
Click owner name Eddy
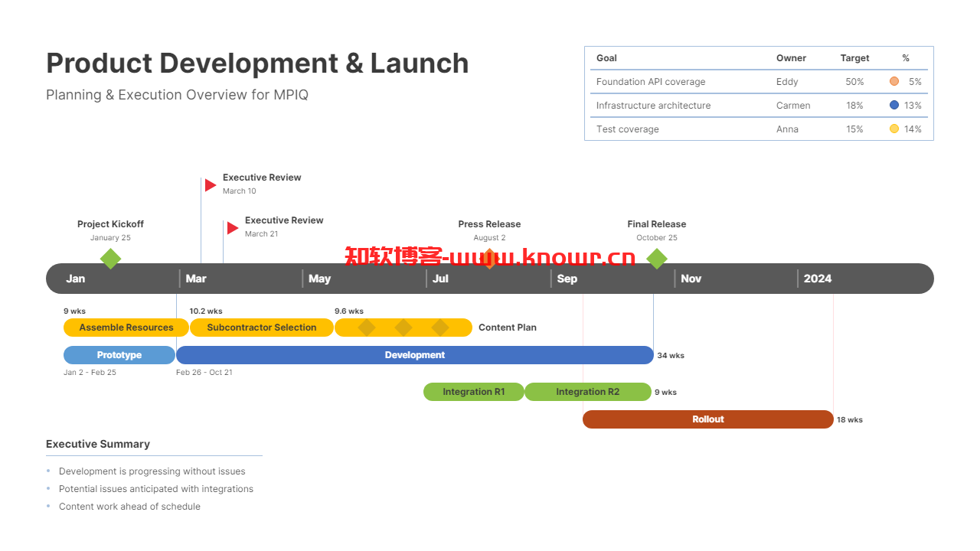[787, 82]
